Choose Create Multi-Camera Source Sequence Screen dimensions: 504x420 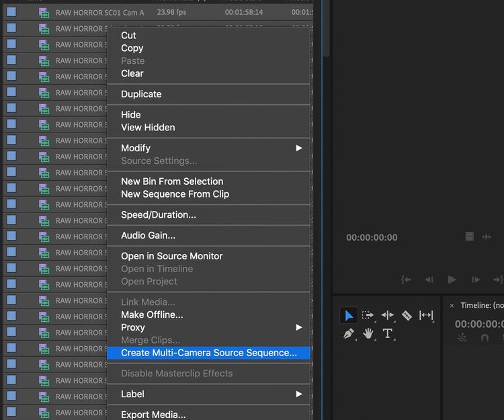tap(208, 353)
